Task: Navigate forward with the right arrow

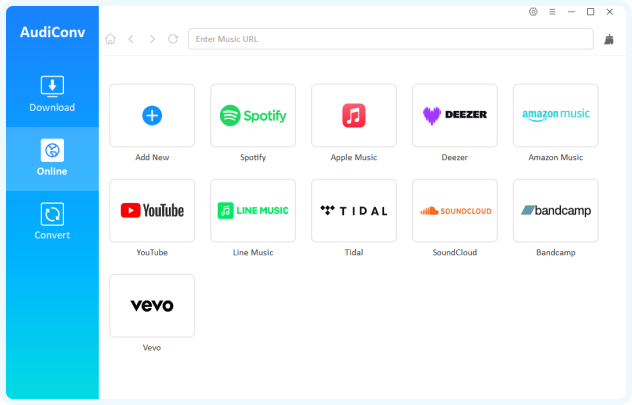Action: [x=152, y=39]
